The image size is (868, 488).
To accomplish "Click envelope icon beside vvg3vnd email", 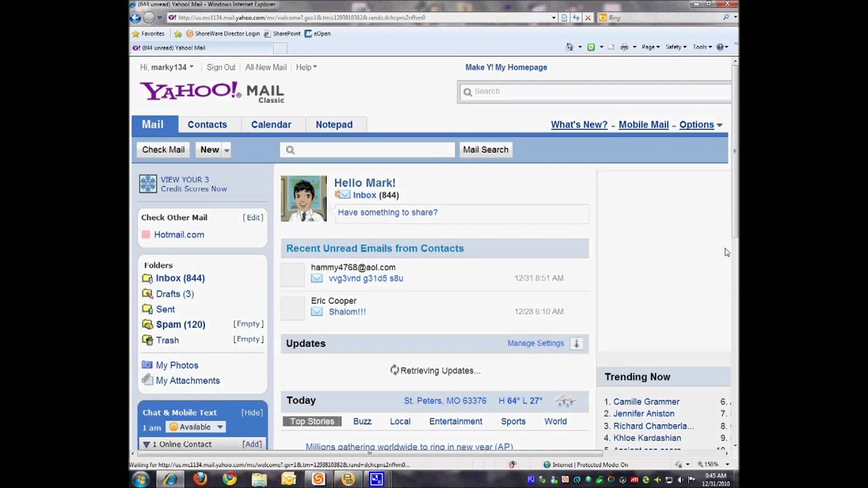I will (317, 278).
